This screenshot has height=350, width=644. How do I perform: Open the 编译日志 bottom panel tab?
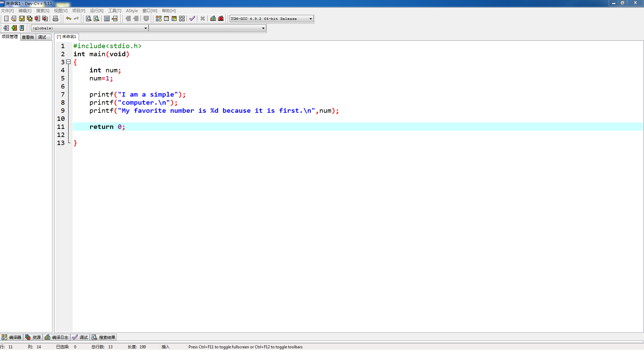56,337
